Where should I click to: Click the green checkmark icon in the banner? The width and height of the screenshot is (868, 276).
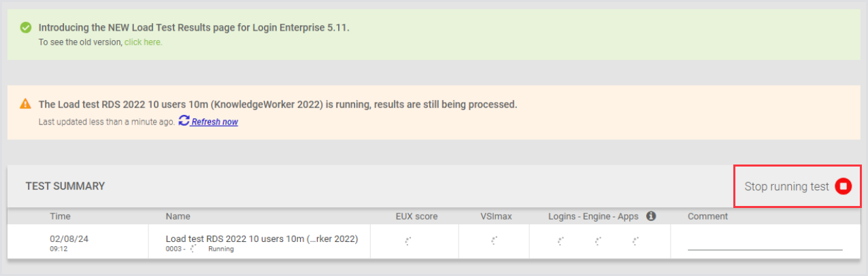click(x=26, y=28)
